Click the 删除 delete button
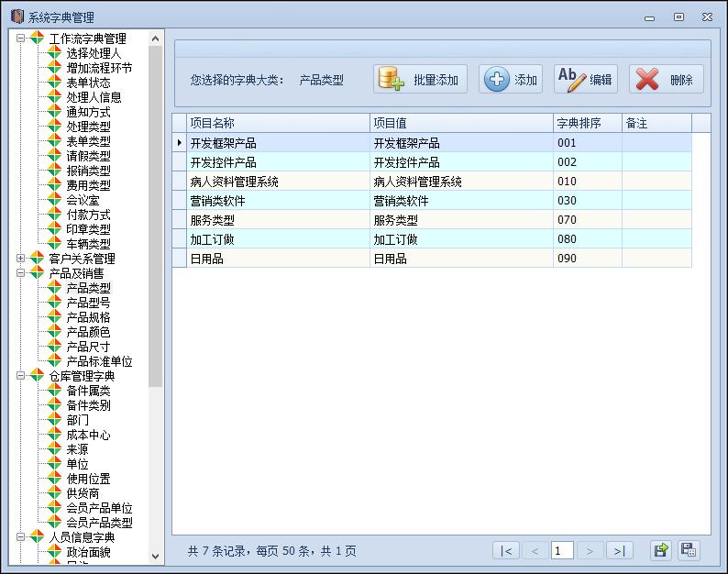This screenshot has height=574, width=728. 667,80
